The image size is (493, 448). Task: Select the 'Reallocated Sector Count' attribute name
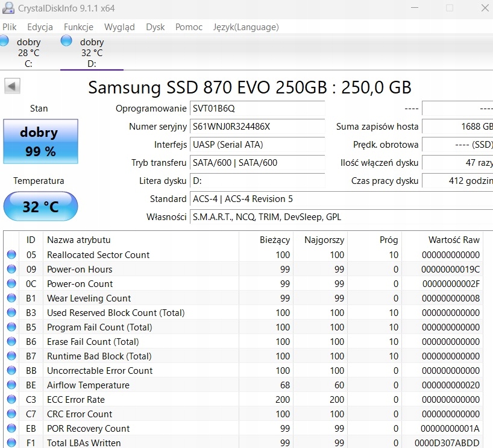coord(98,255)
